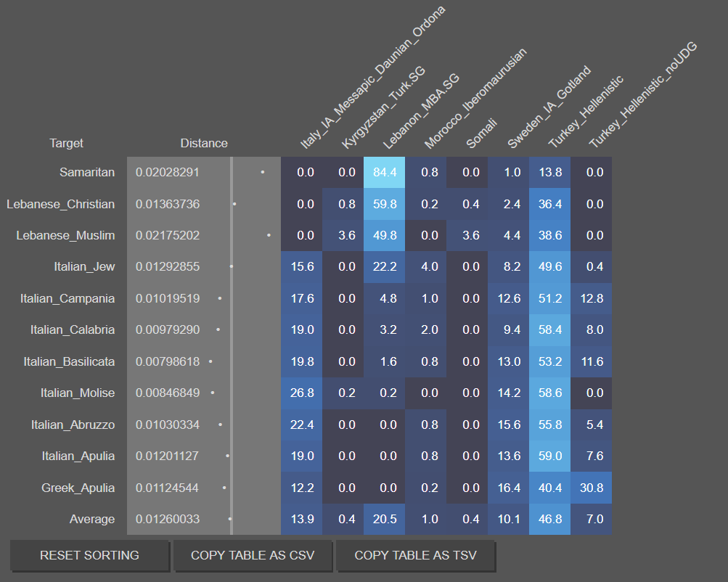Click the 55.8 Italian_Abruzzo cell
This screenshot has width=728, height=582.
549,425
